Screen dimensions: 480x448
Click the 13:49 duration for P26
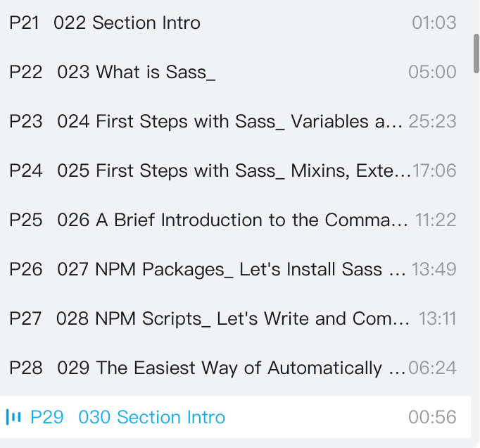point(434,269)
